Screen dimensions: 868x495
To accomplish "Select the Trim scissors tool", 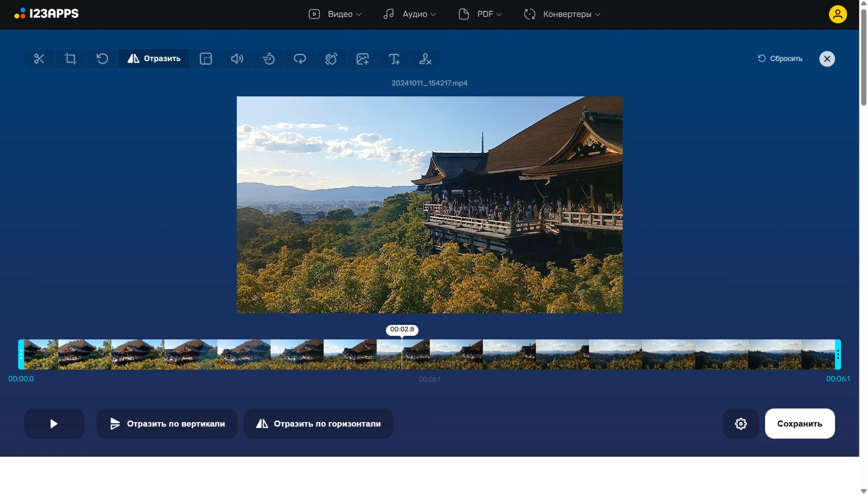I will click(39, 59).
